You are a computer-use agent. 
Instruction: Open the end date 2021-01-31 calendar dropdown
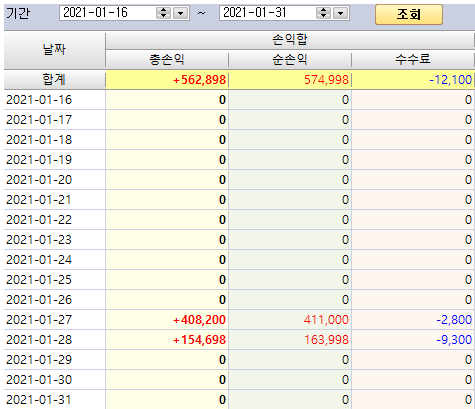340,13
